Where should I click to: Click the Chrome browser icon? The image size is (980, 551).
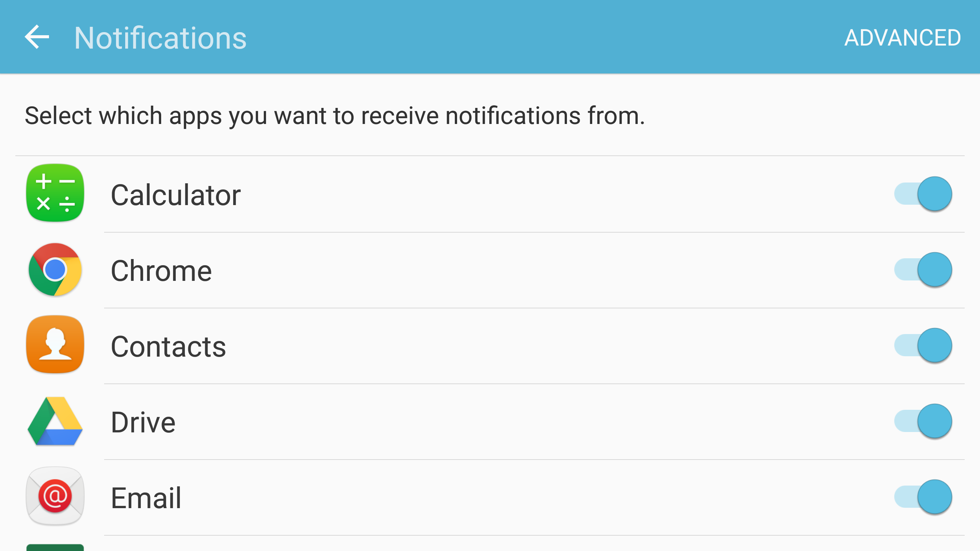[x=54, y=270]
